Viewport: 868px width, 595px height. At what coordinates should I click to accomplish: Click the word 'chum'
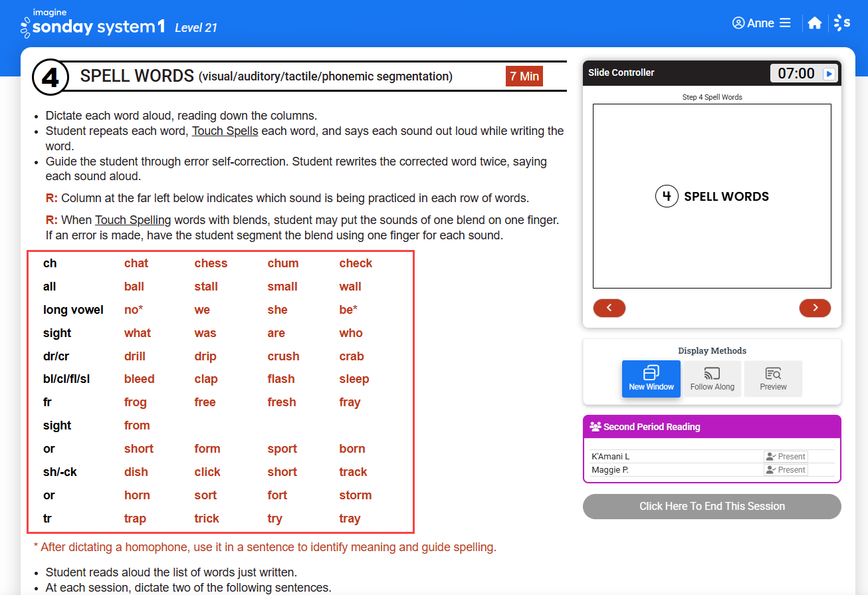283,263
